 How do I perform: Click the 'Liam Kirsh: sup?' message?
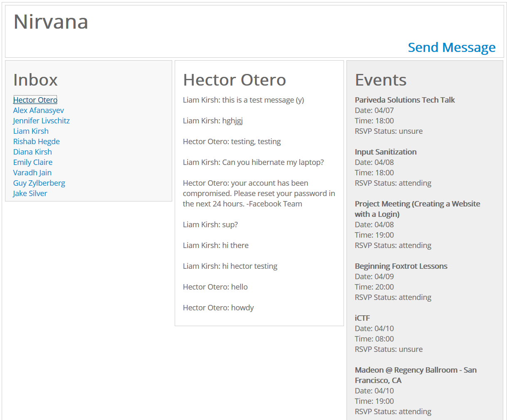210,224
